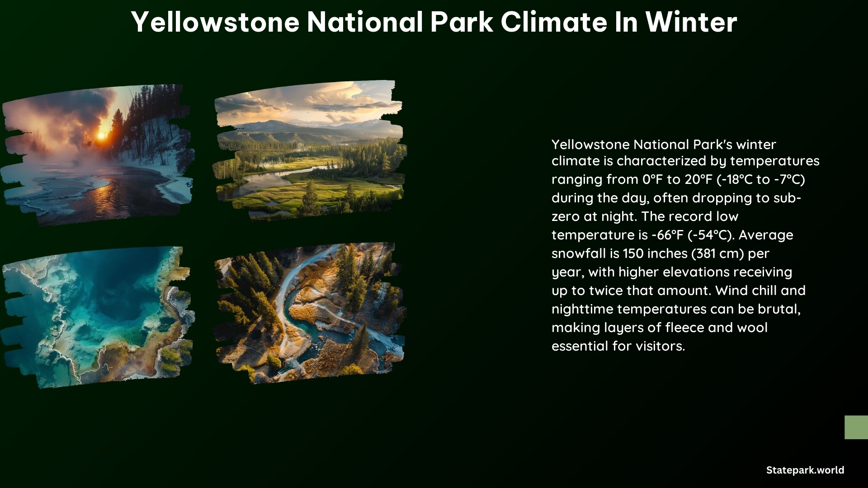Select the line 'essential for visitors.'
The image size is (868, 488).
618,346
